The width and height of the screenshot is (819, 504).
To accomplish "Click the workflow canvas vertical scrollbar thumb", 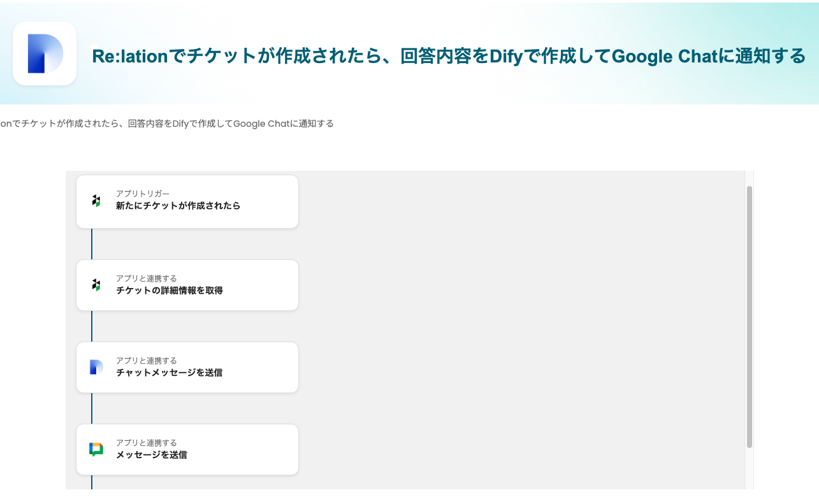I will click(750, 316).
